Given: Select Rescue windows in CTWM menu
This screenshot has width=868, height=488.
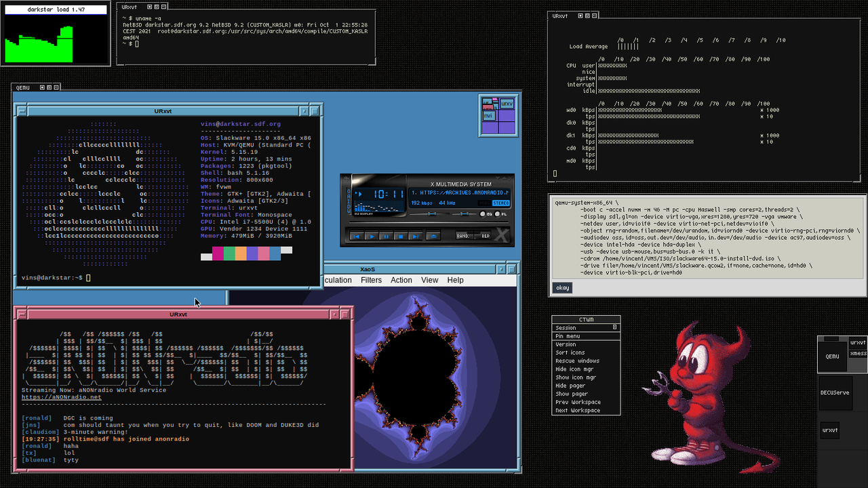Looking at the screenshot, I should point(586,361).
